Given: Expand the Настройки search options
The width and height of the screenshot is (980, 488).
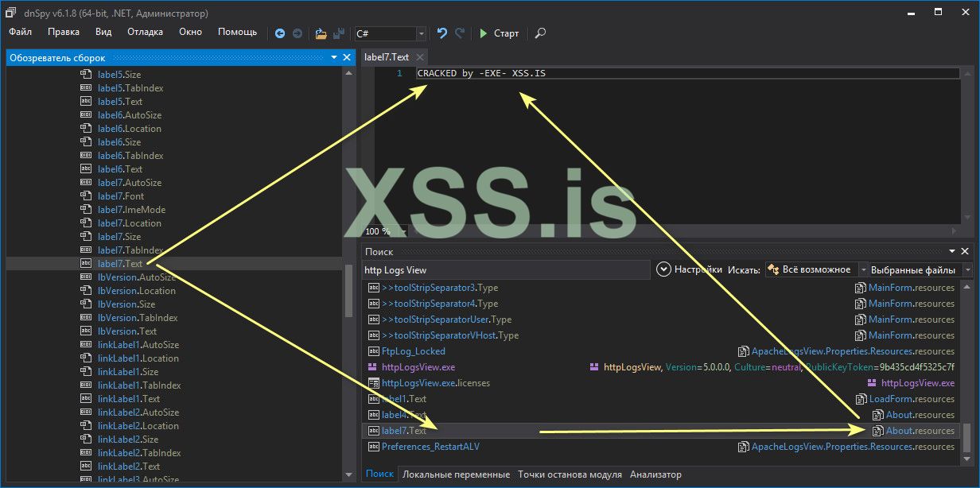Looking at the screenshot, I should point(664,269).
